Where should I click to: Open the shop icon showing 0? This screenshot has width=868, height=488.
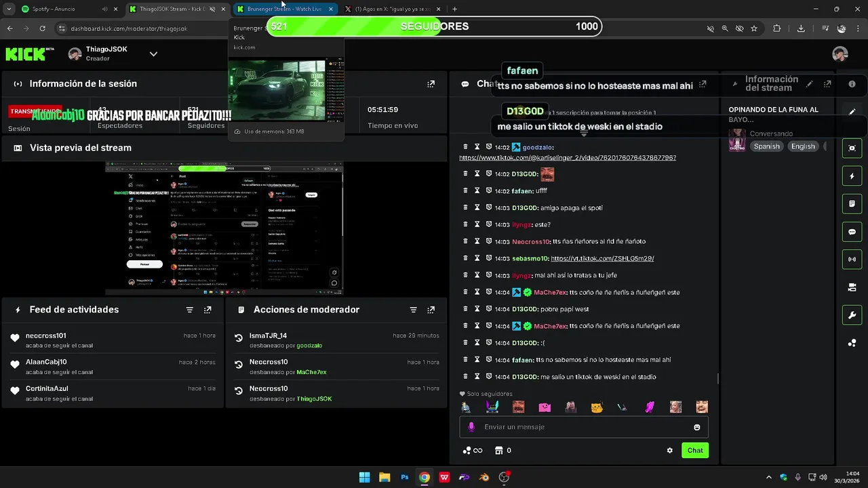pyautogui.click(x=503, y=450)
